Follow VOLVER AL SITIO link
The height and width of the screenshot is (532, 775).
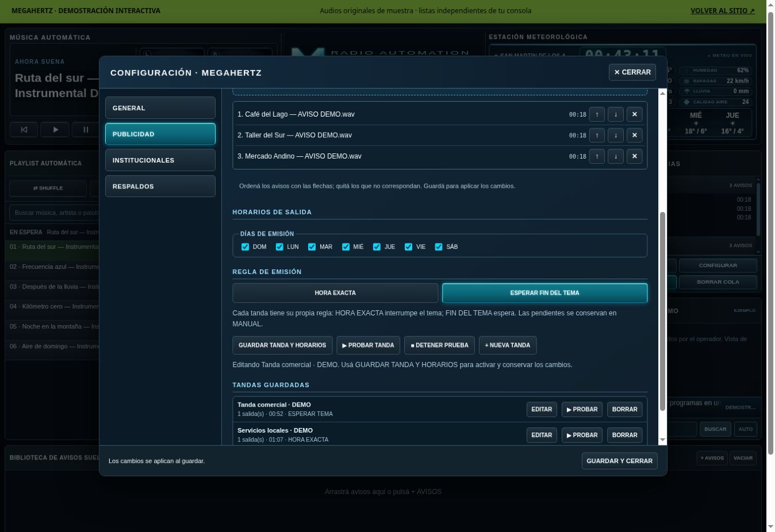tap(723, 11)
